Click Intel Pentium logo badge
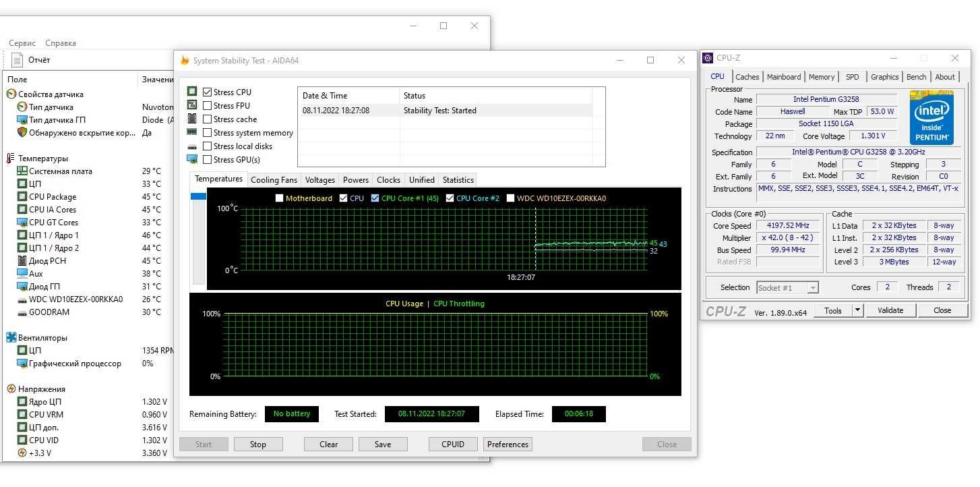 [x=931, y=117]
